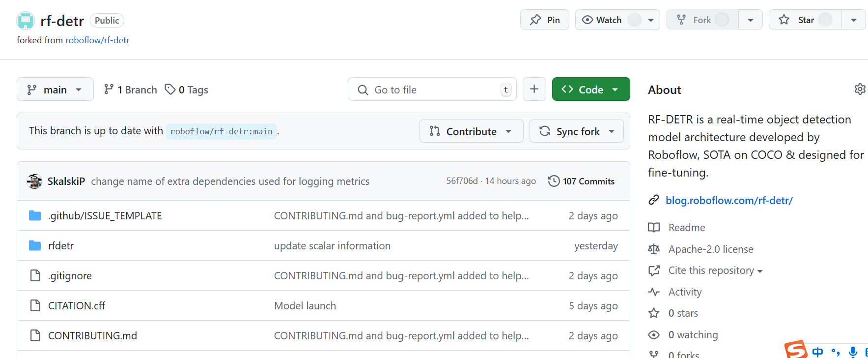Expand the Contribute dropdown
This screenshot has width=868, height=358.
pos(472,131)
